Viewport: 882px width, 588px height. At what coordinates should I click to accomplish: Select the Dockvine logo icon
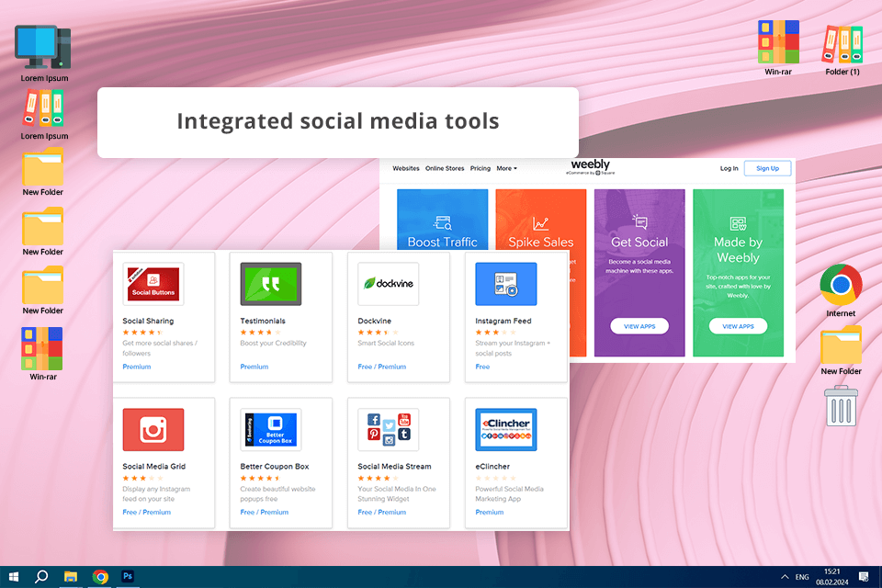pyautogui.click(x=388, y=284)
